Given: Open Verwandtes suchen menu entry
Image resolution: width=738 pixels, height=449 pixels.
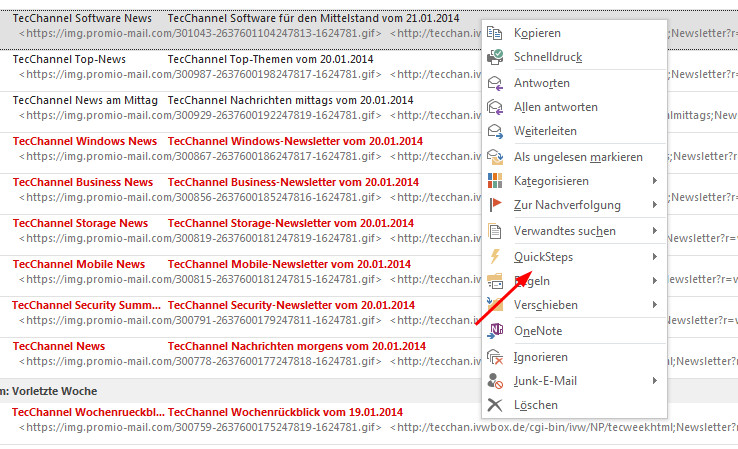Looking at the screenshot, I should click(574, 231).
